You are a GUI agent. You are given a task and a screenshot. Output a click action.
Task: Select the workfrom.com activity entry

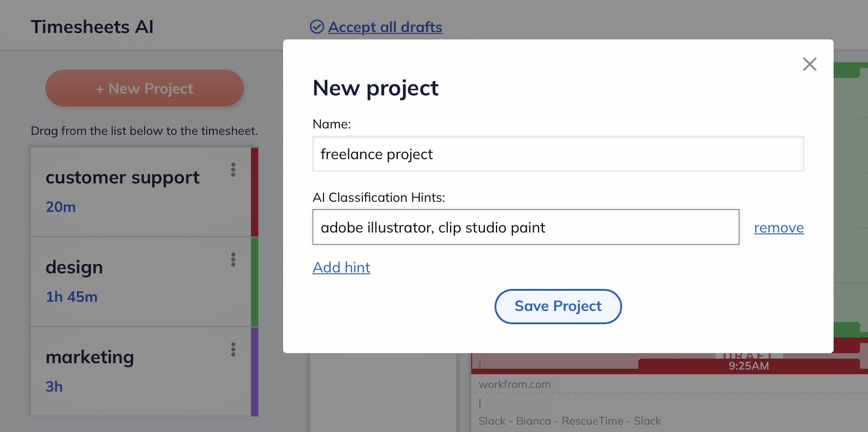point(514,384)
